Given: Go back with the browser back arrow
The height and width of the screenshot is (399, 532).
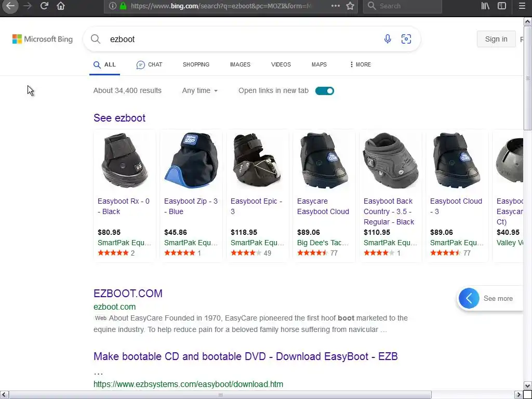Looking at the screenshot, I should click(10, 6).
